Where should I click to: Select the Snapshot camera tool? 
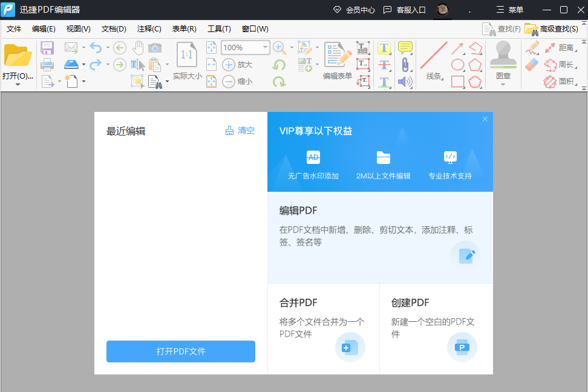[x=154, y=48]
